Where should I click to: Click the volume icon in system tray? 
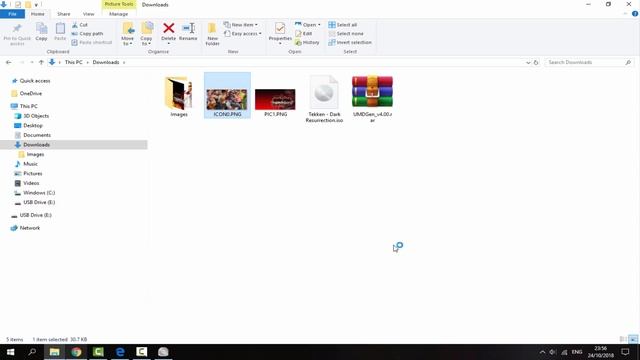coord(552,352)
